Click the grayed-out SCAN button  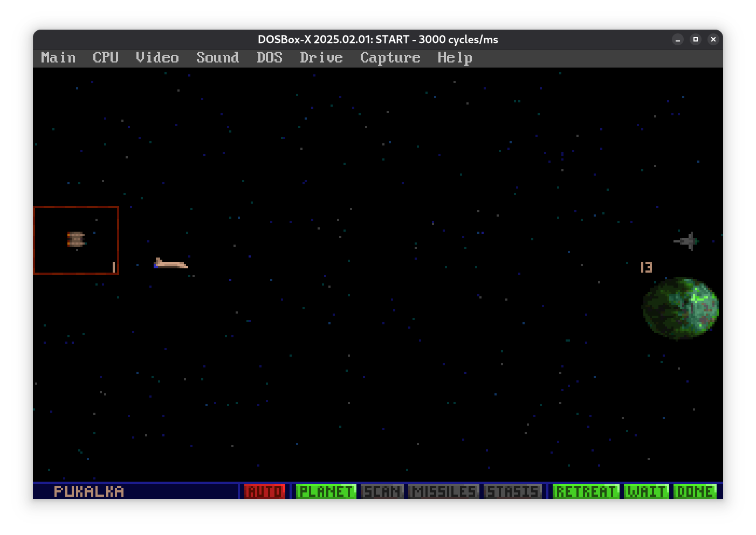(x=382, y=491)
